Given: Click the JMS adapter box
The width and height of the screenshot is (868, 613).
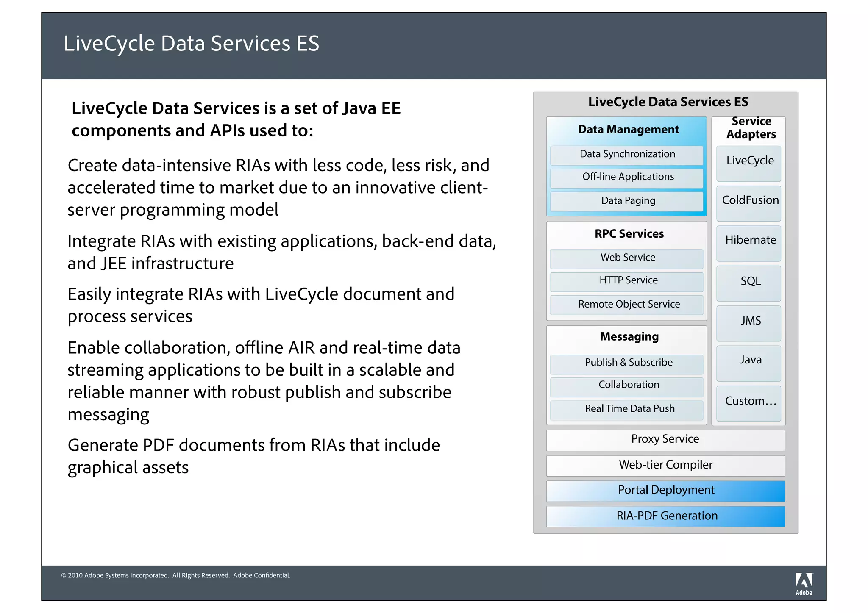Looking at the screenshot, I should 748,323.
